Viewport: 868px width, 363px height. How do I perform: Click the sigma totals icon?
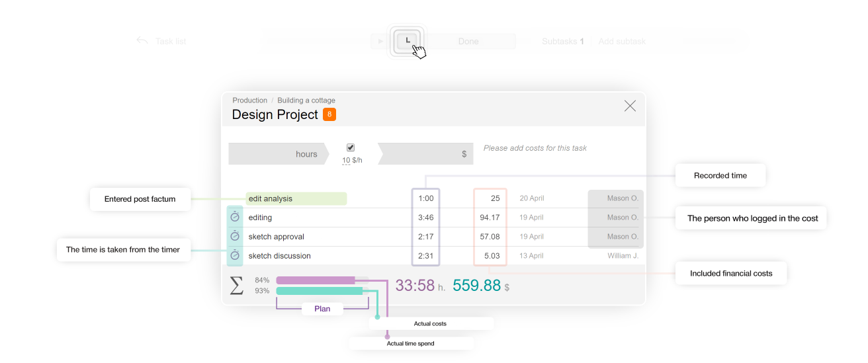[x=236, y=285]
